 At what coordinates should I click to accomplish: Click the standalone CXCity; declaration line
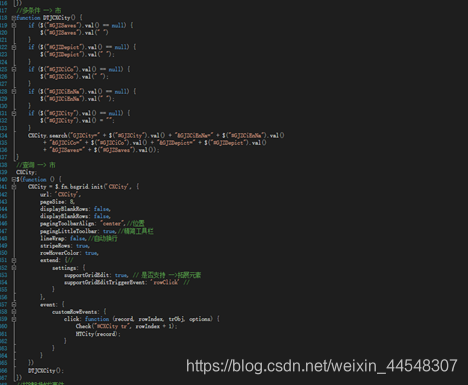[x=26, y=172]
